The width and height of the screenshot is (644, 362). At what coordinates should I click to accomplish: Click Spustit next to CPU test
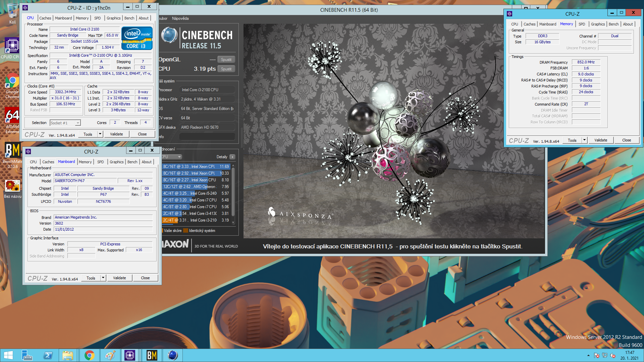click(226, 69)
